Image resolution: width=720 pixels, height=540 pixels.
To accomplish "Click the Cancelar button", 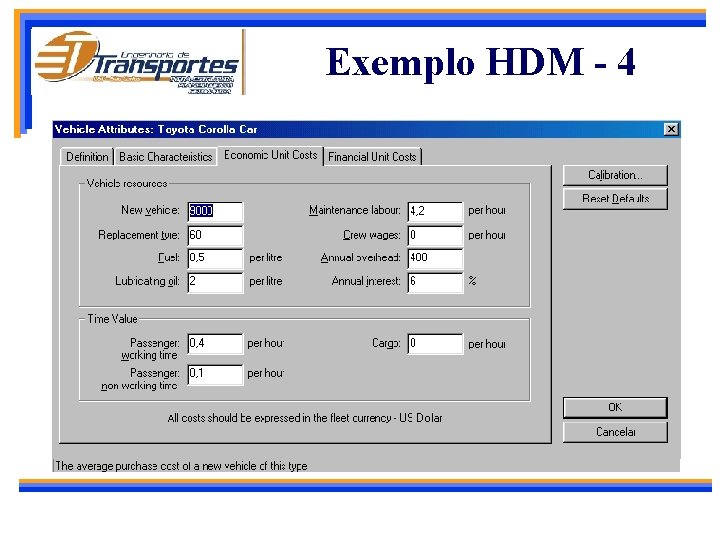I will (x=615, y=432).
